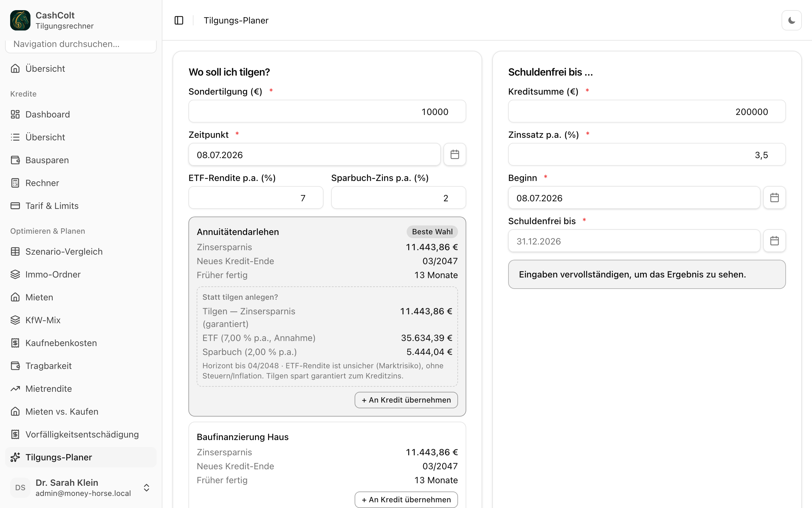Open Tragbarkeit
The width and height of the screenshot is (812, 508).
[81, 365]
